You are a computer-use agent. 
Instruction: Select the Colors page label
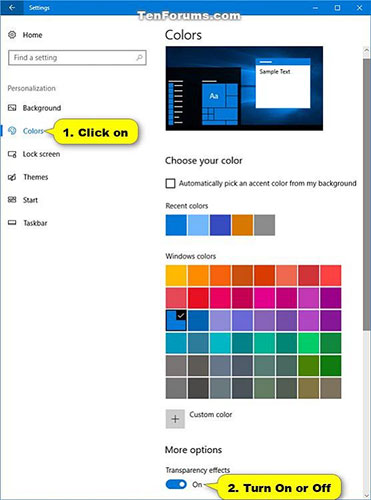(33, 131)
